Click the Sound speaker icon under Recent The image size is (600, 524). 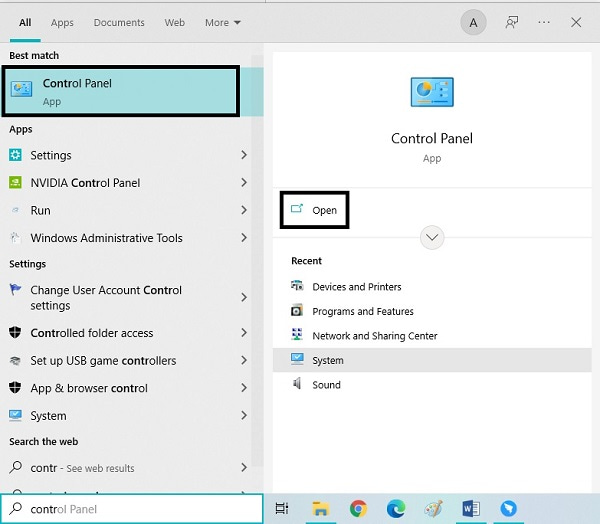pyautogui.click(x=297, y=384)
